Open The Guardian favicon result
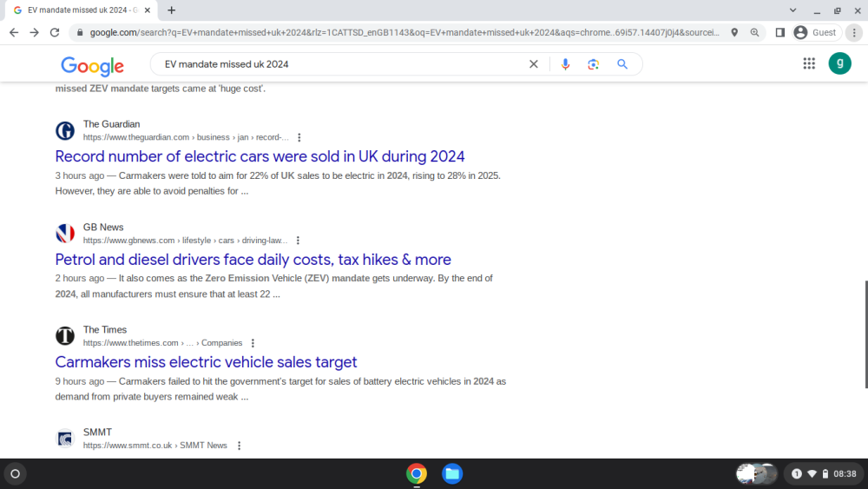The height and width of the screenshot is (489, 868). pyautogui.click(x=65, y=130)
